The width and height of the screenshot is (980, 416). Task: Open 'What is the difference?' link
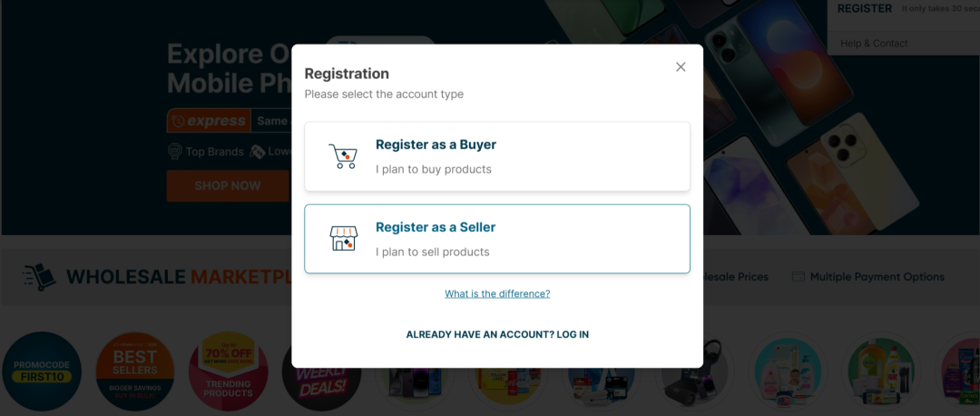(496, 293)
